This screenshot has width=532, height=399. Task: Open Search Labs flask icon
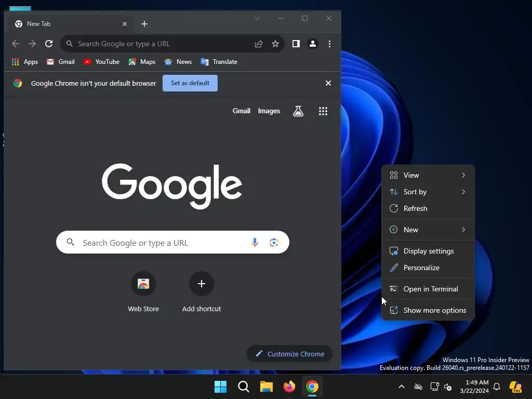(298, 111)
